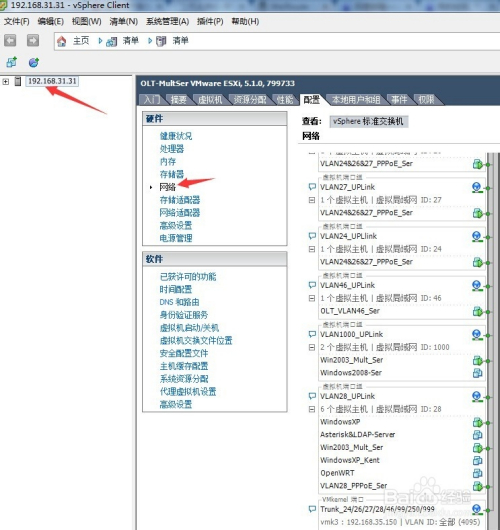Switch to the 本地用户和组 tab
This screenshot has height=530, width=500.
(356, 100)
